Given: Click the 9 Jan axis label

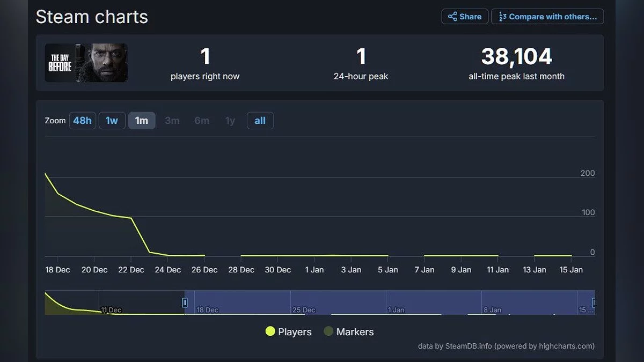Looking at the screenshot, I should [x=461, y=270].
